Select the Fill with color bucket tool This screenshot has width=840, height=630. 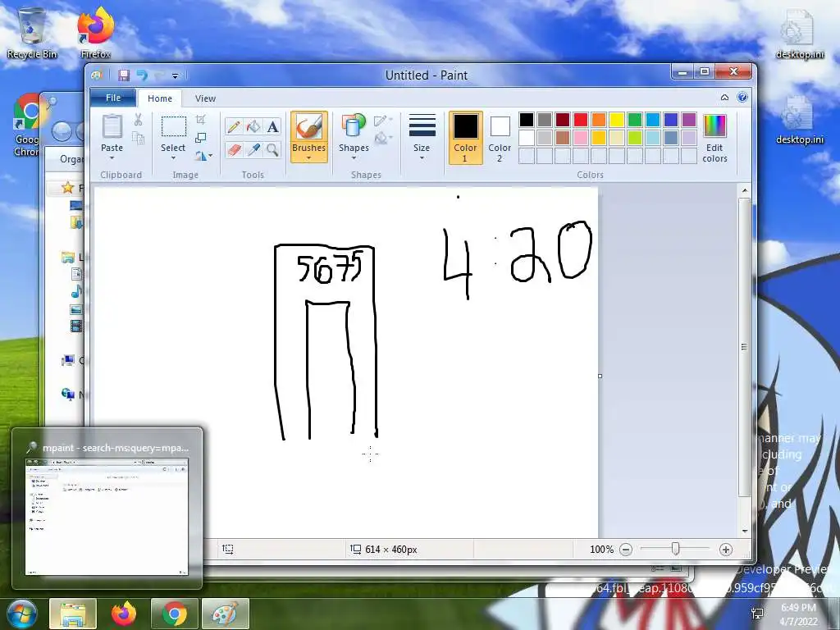(253, 127)
